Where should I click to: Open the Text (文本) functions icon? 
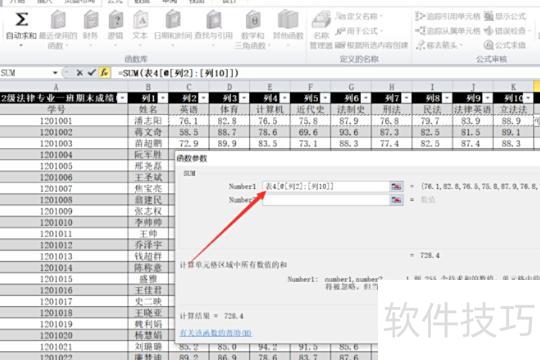coord(141,20)
